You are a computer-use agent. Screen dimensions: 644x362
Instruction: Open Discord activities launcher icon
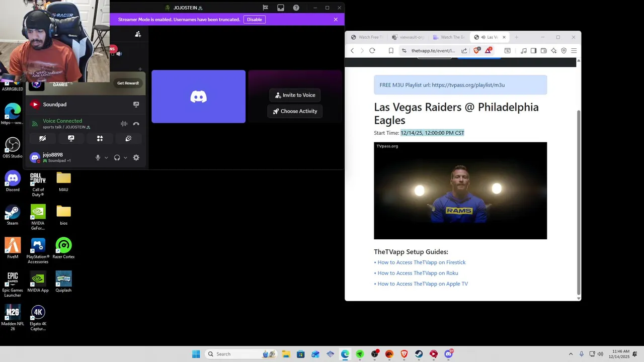point(100,138)
